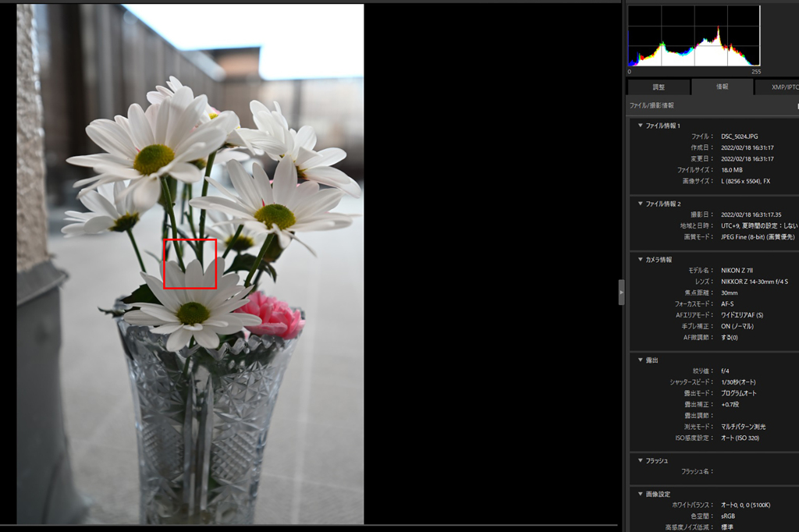Collapse the 露出 section

point(641,360)
